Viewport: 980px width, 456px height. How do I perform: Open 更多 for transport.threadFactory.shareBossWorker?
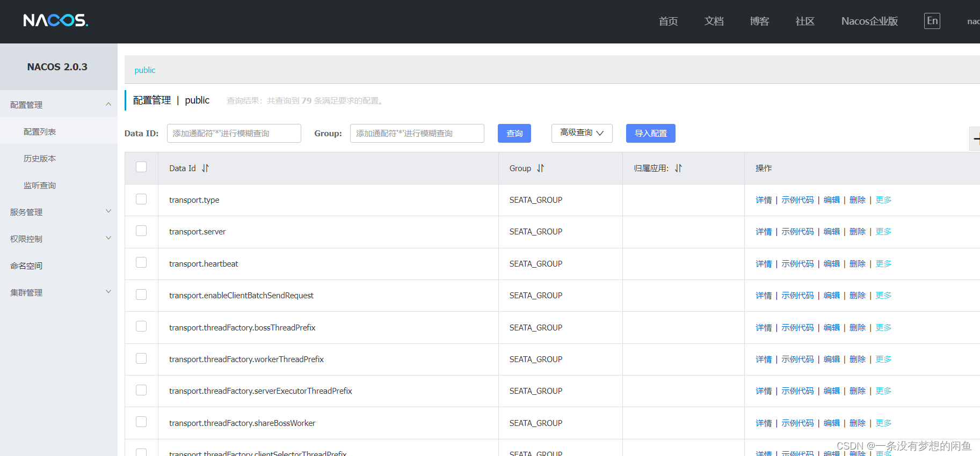(x=883, y=423)
